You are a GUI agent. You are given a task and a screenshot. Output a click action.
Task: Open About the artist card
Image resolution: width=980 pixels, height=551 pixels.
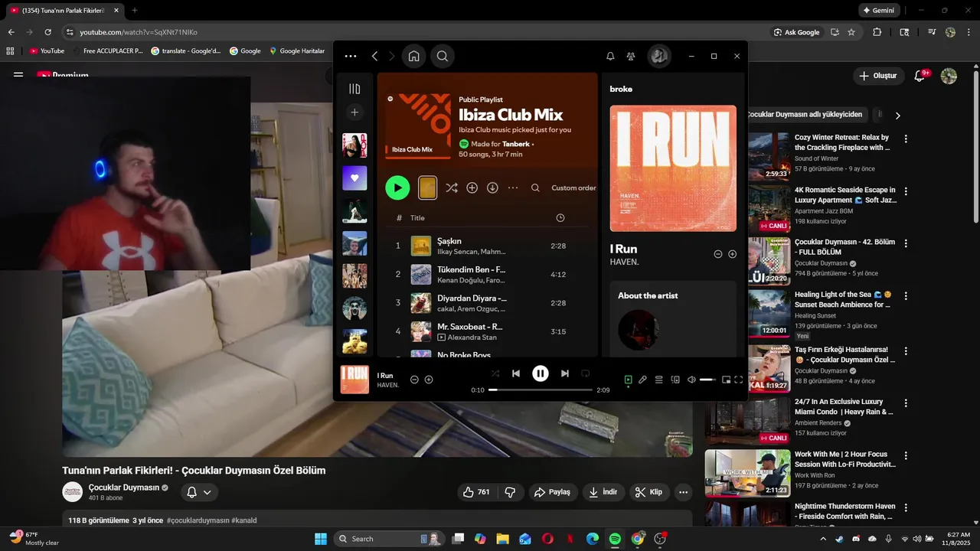pyautogui.click(x=673, y=318)
